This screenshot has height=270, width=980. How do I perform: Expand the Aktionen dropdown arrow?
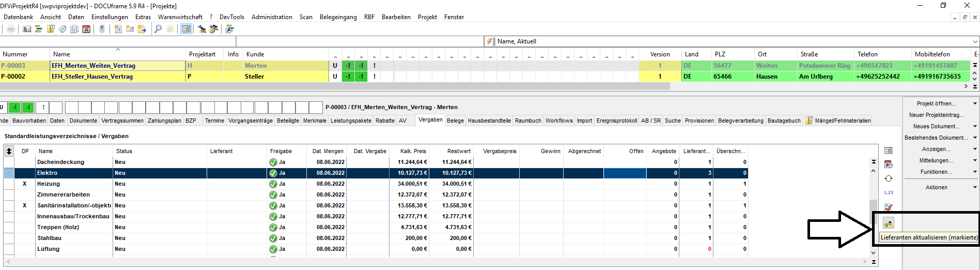(x=975, y=187)
